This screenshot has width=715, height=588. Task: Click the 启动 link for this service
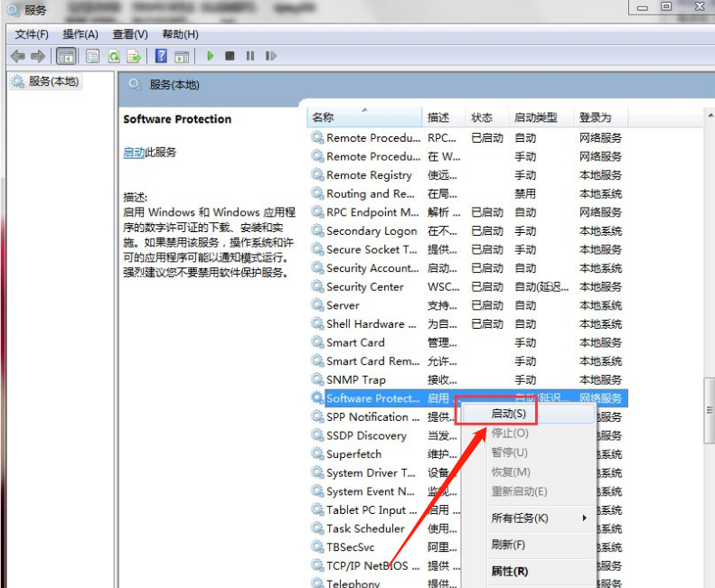pos(134,153)
